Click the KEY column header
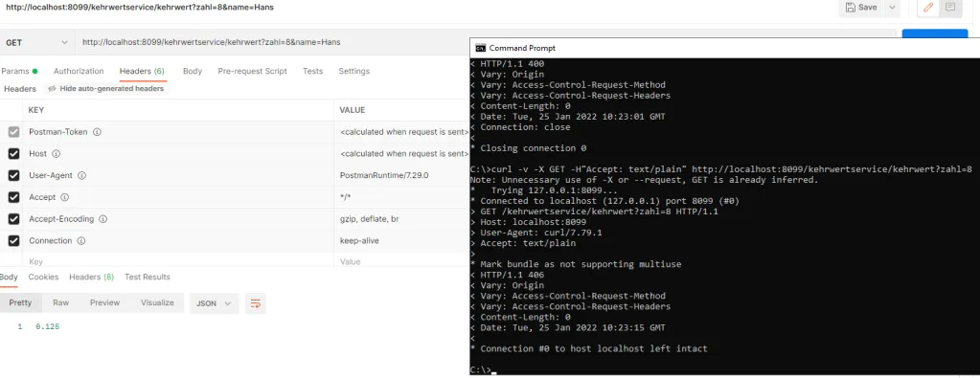The width and height of the screenshot is (980, 378). 35,110
